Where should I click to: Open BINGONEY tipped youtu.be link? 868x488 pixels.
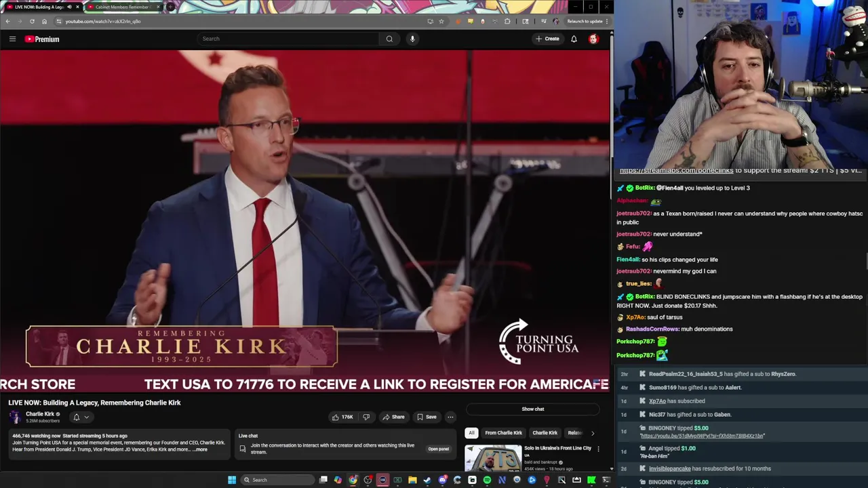pos(702,436)
